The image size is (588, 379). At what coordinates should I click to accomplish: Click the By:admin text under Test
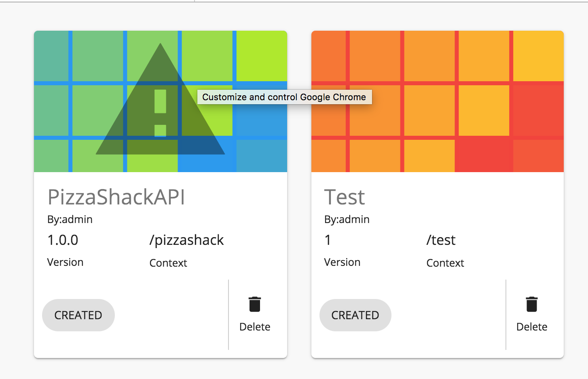(x=347, y=219)
